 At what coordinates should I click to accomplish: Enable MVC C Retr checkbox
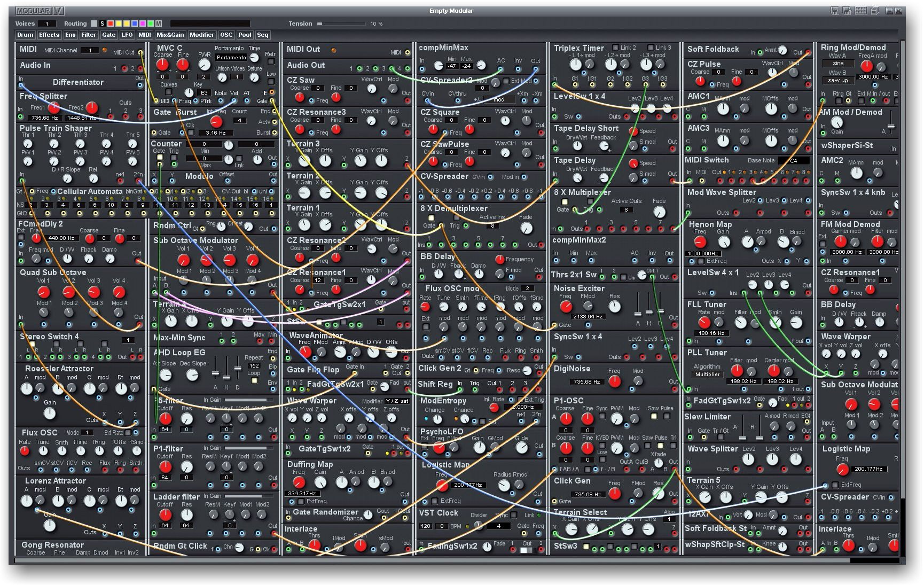[x=271, y=61]
